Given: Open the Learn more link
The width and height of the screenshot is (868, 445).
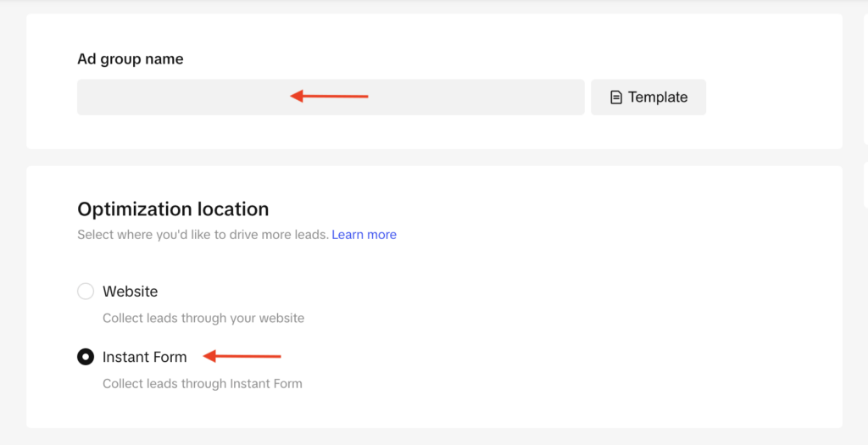Looking at the screenshot, I should (364, 235).
